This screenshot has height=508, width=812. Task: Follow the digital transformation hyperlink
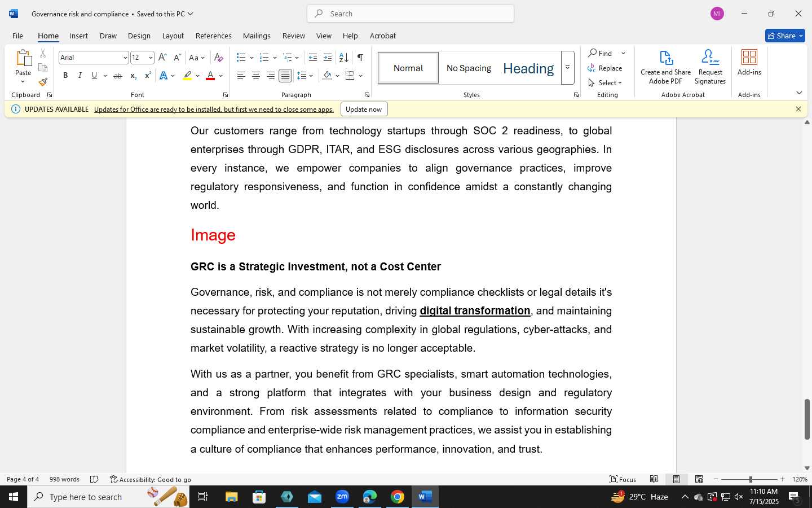tap(475, 310)
